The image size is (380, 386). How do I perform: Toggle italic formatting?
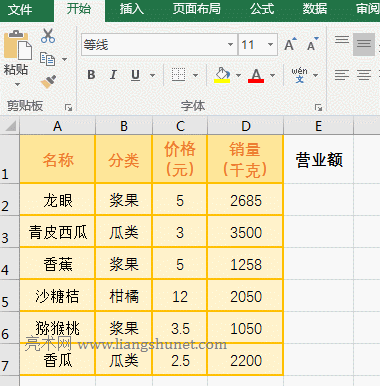pyautogui.click(x=113, y=75)
